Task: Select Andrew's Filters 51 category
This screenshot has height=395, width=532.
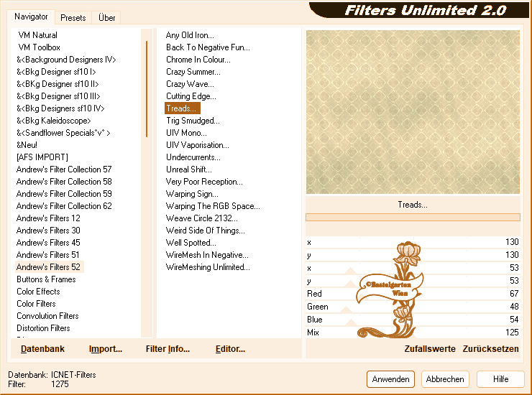Action: (x=47, y=255)
